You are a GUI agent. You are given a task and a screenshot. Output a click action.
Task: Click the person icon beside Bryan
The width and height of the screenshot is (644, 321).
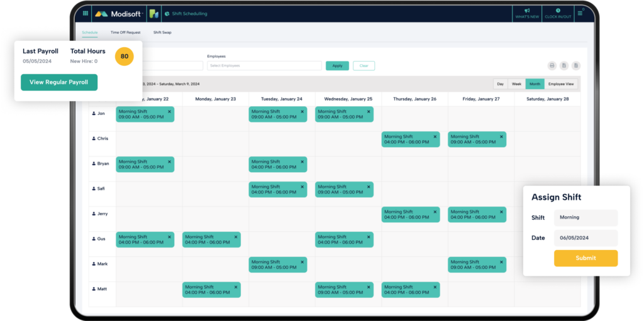[94, 163]
